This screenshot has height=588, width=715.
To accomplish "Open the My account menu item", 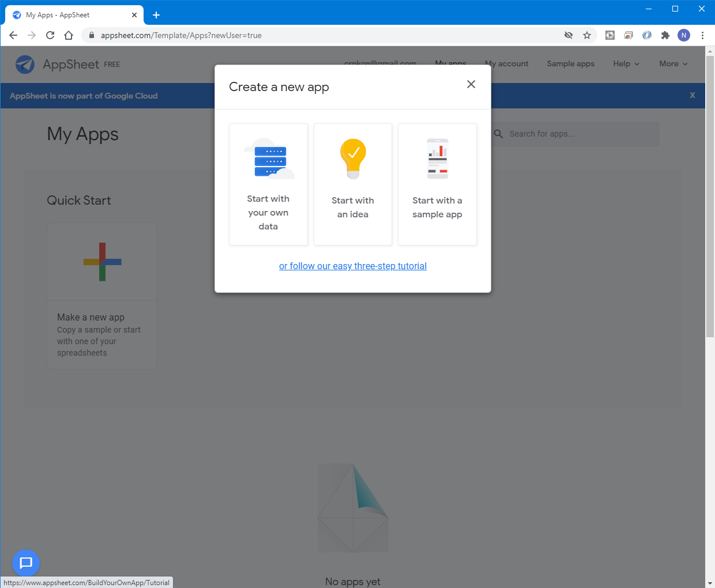I will click(507, 63).
